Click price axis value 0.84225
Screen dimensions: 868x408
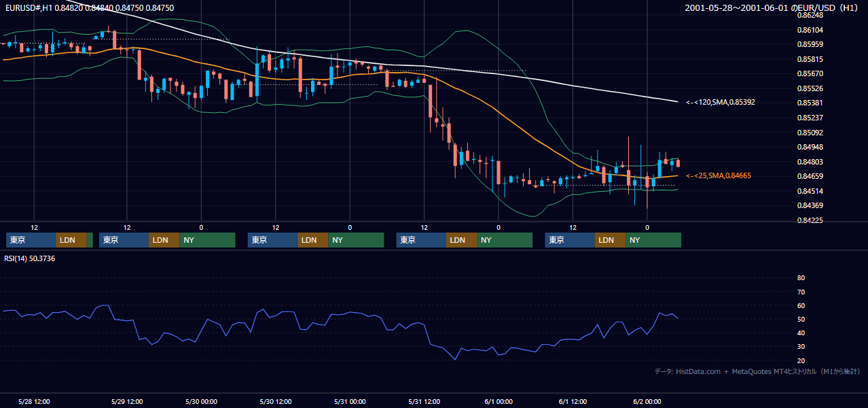pos(810,220)
